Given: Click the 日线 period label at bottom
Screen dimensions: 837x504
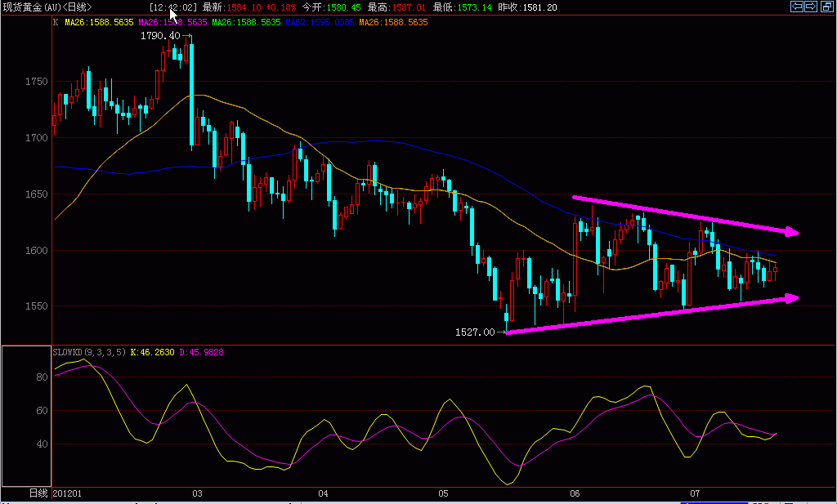Looking at the screenshot, I should tap(38, 493).
